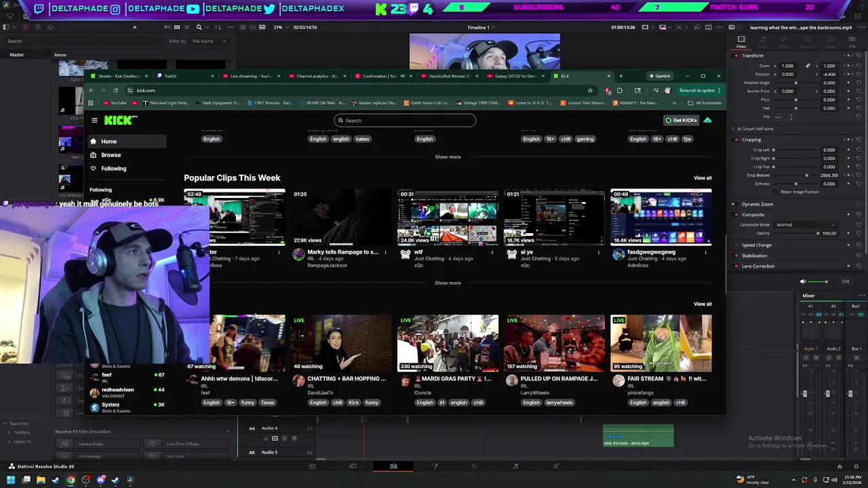This screenshot has height=488, width=868.
Task: Switch media pool to thumbnail grid view
Action: (177, 27)
